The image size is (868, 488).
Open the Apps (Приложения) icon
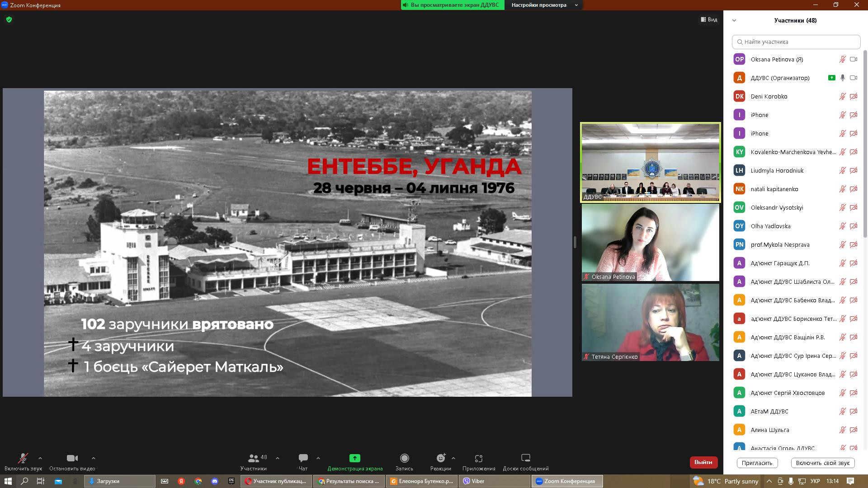(x=478, y=458)
